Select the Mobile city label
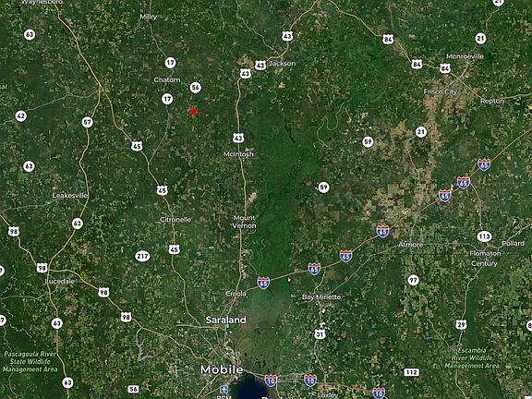 coord(222,369)
